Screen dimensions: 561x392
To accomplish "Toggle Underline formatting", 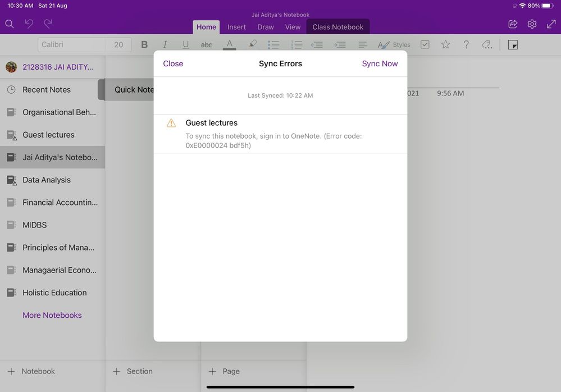I will 185,45.
